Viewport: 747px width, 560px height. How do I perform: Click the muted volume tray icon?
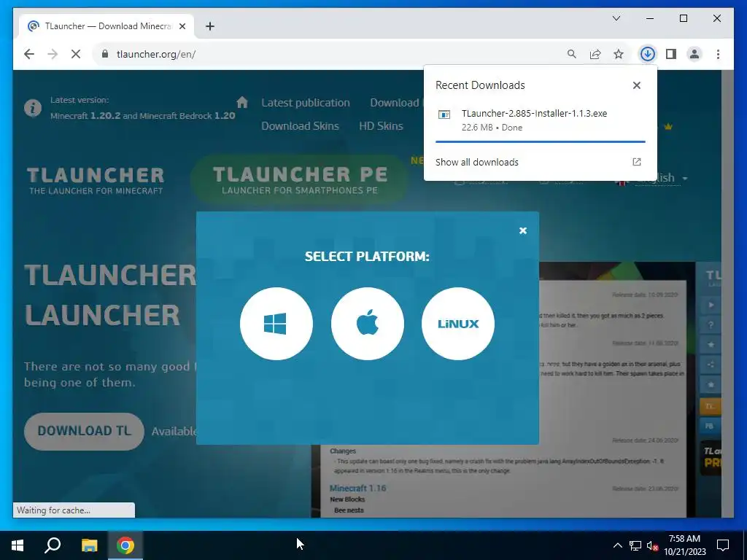[x=652, y=545]
